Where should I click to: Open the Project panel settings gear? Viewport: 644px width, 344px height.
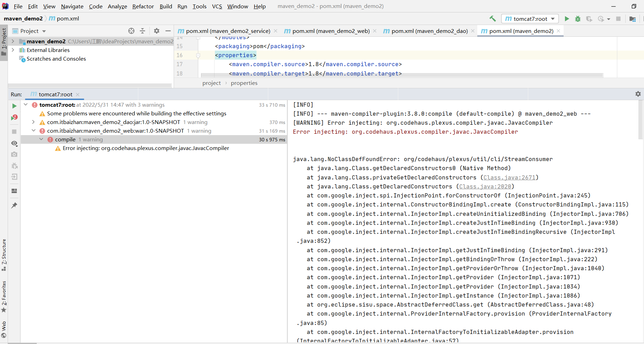pyautogui.click(x=157, y=31)
